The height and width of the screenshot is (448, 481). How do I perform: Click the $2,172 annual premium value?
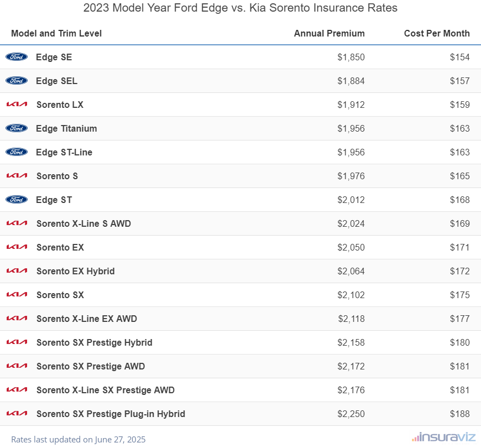[x=351, y=366]
